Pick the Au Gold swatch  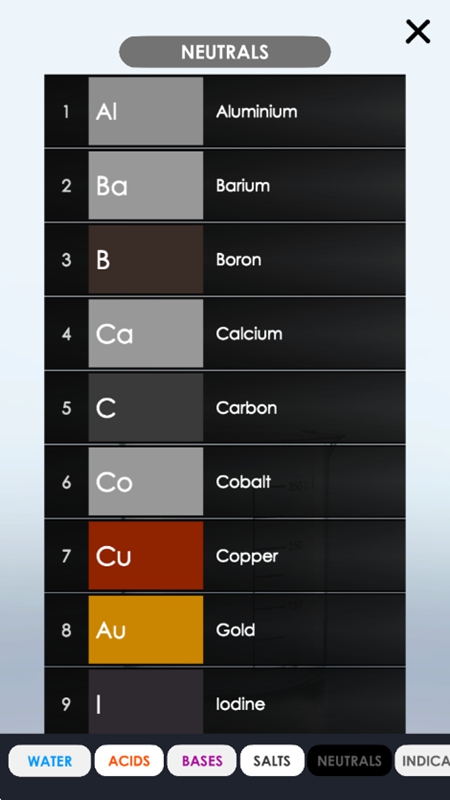pos(146,629)
